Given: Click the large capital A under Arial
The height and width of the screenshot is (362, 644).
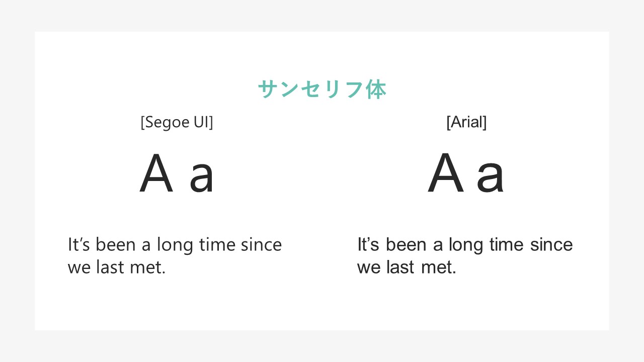Looking at the screenshot, I should click(446, 173).
